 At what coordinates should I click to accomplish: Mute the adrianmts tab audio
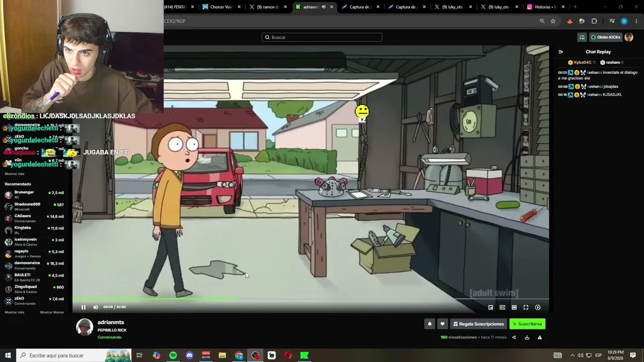(x=324, y=7)
